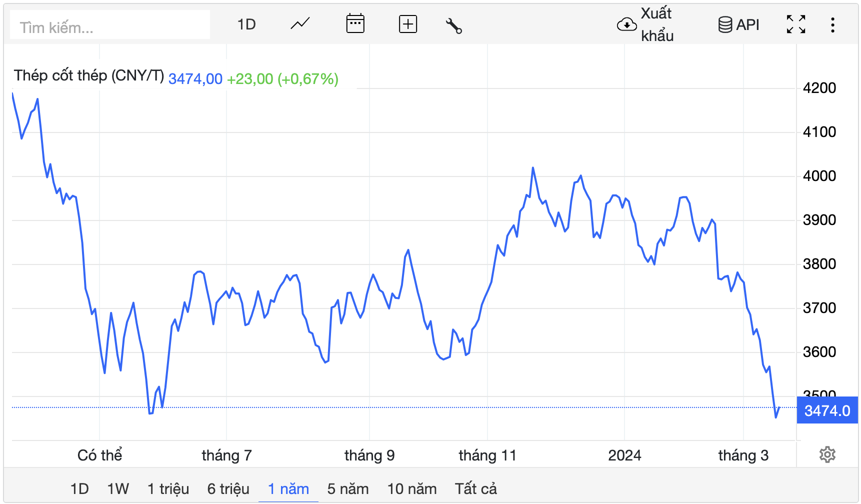Select the 1W time range

118,488
